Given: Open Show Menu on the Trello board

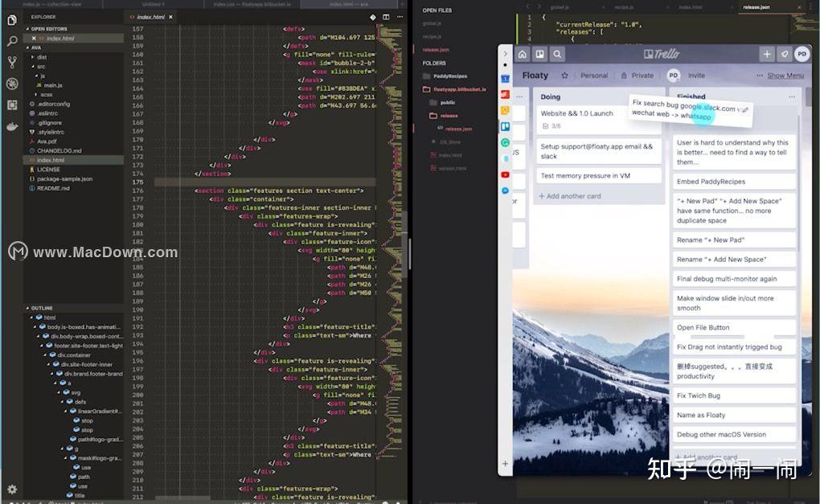Looking at the screenshot, I should tap(785, 76).
